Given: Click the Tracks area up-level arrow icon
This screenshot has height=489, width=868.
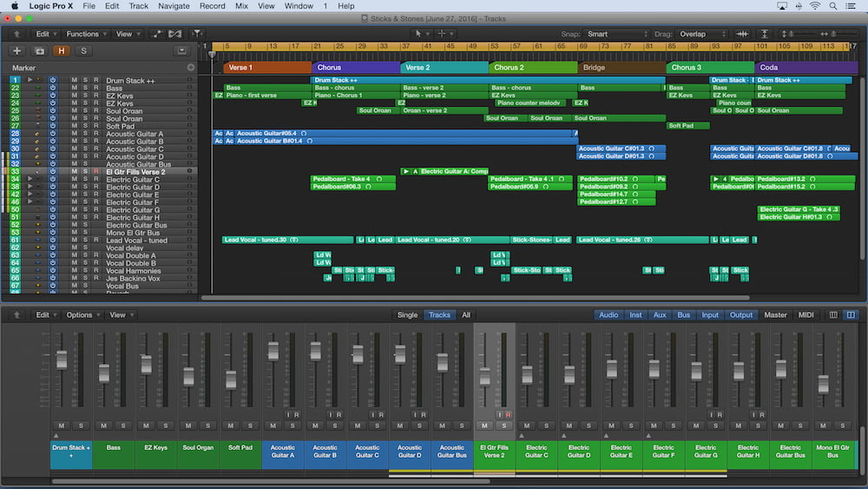Looking at the screenshot, I should [16, 34].
